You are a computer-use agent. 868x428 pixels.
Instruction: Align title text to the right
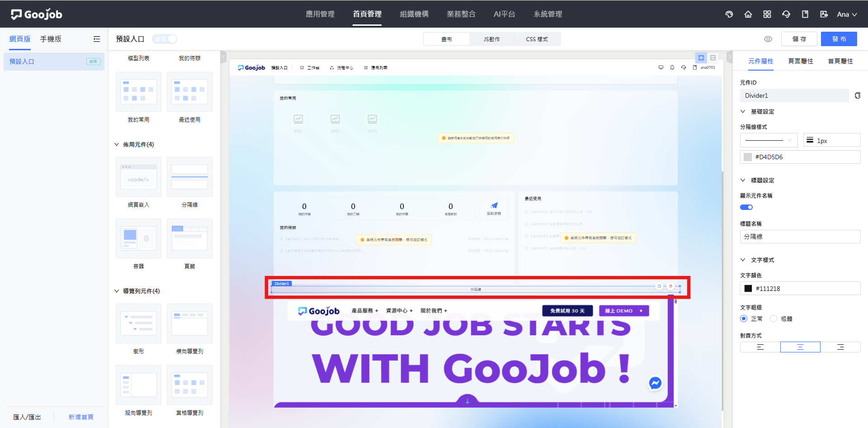pyautogui.click(x=840, y=347)
